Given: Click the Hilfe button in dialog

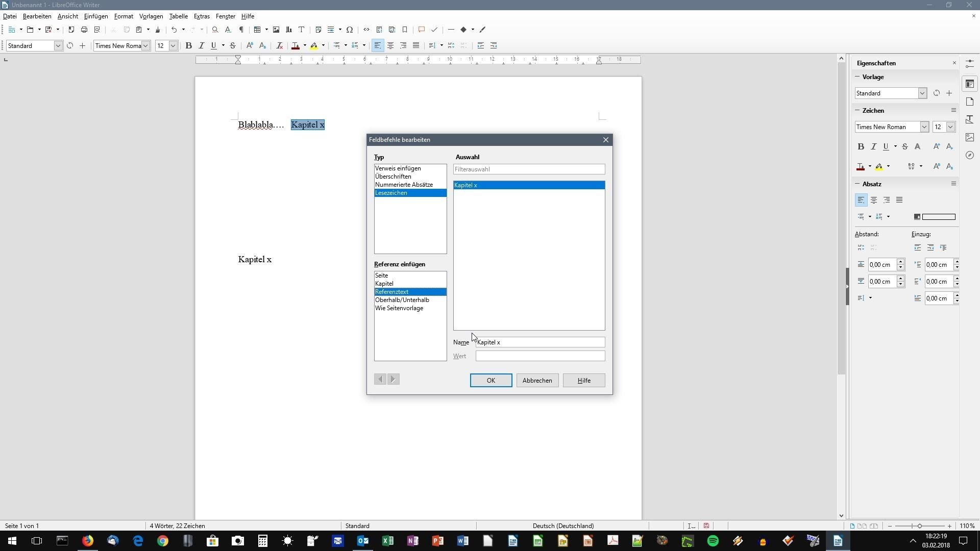Looking at the screenshot, I should click(x=584, y=381).
